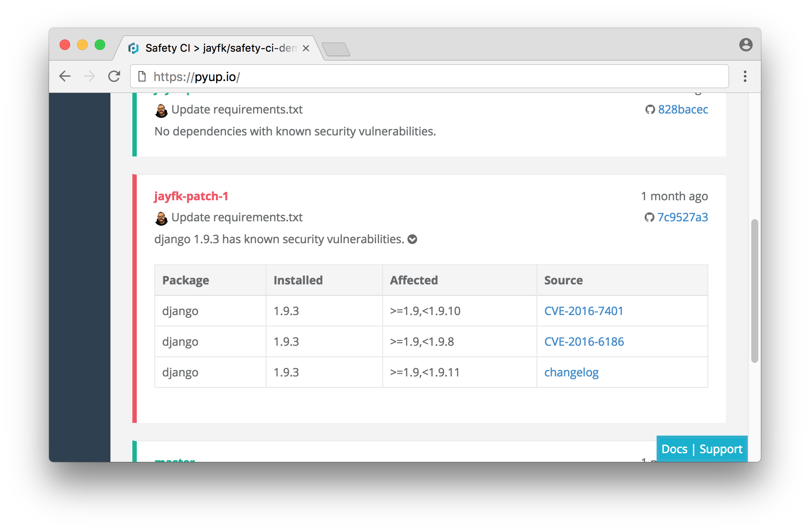
Task: Open CVE-2016-7401 source link
Action: 584,311
